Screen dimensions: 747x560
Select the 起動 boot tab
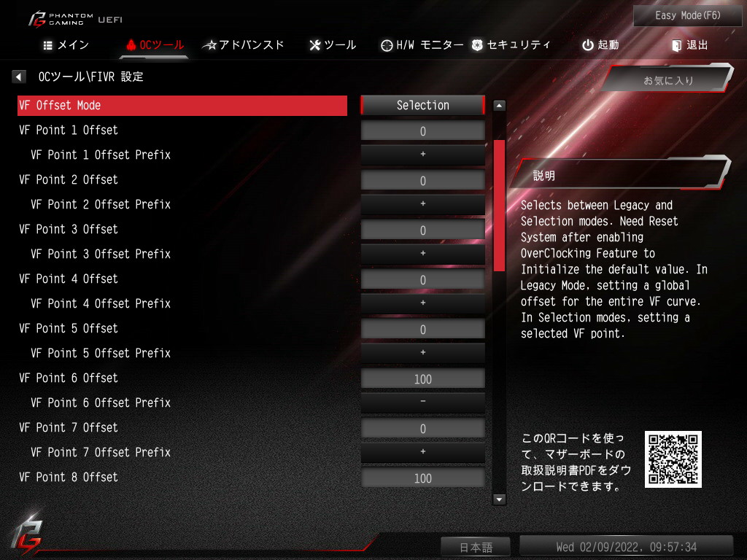(x=601, y=45)
